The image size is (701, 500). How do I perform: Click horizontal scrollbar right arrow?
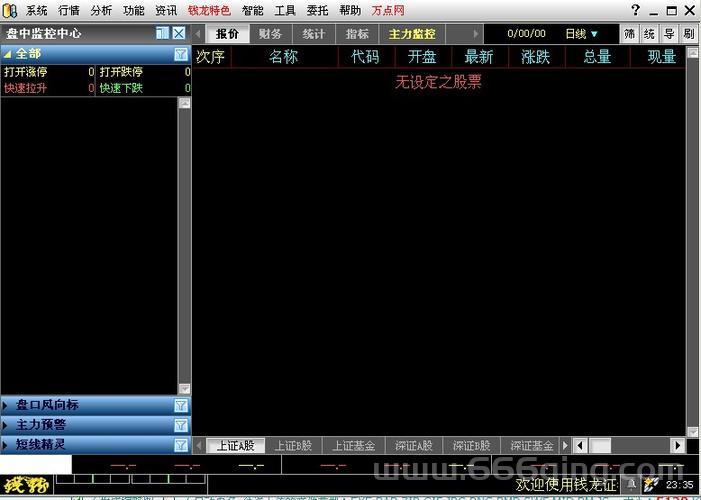[678, 445]
